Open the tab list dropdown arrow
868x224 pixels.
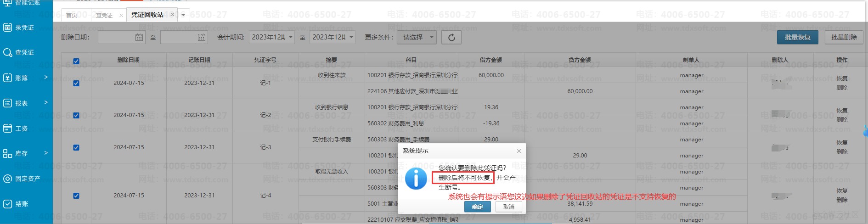coord(183,15)
